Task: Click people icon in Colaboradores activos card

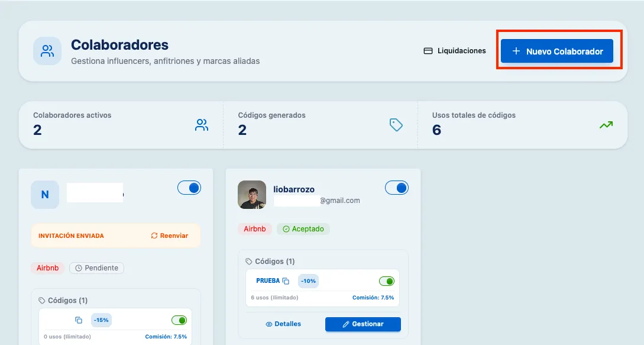Action: click(201, 125)
